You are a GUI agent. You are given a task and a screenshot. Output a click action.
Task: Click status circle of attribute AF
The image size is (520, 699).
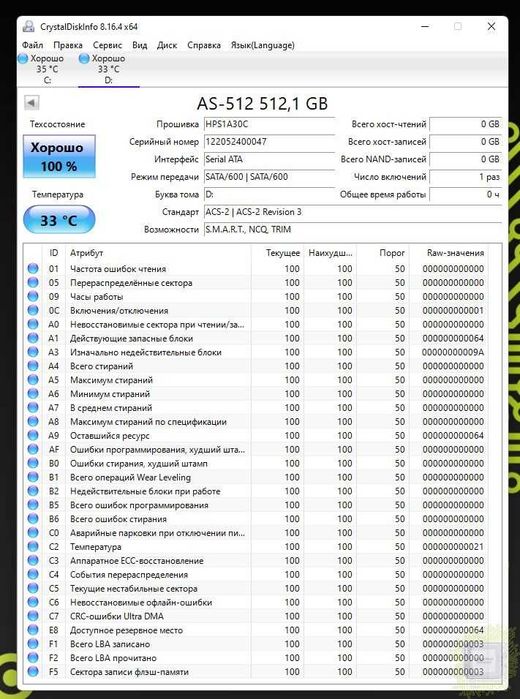[33, 449]
